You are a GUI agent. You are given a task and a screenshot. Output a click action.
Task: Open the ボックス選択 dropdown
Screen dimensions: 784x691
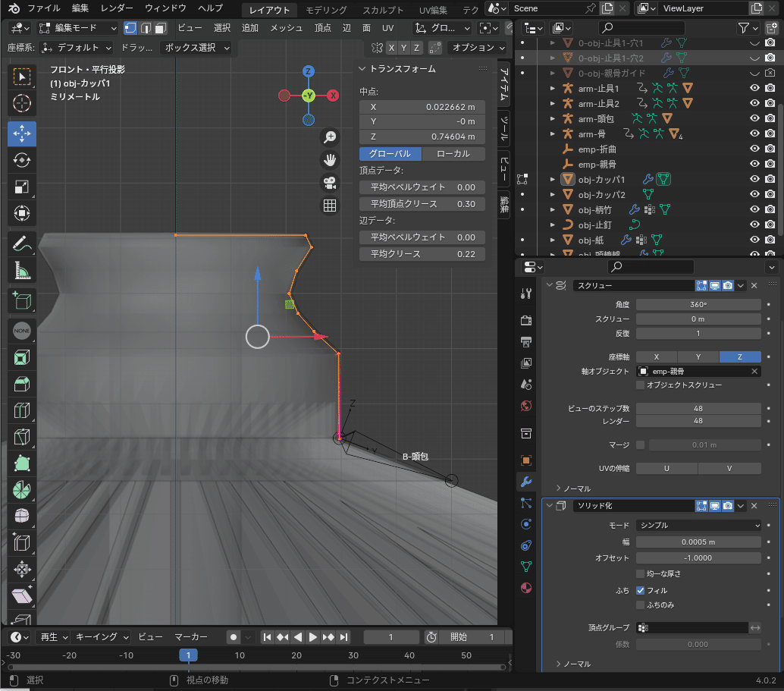197,48
